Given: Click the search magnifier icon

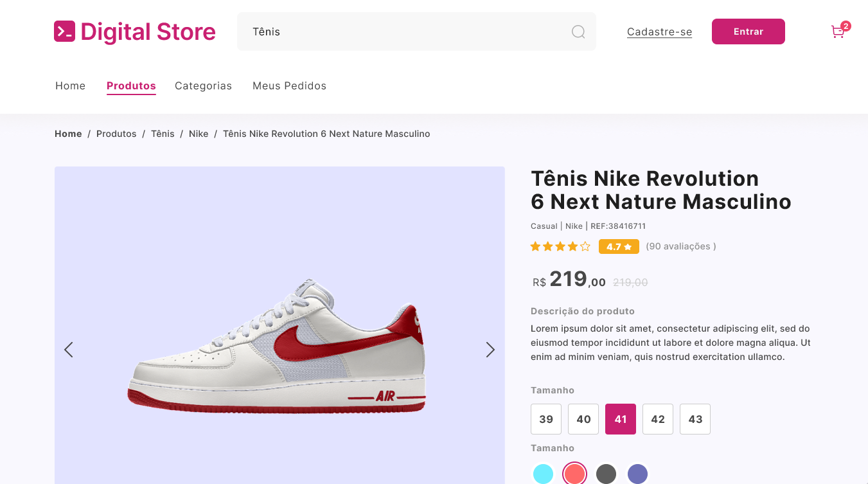Looking at the screenshot, I should (577, 31).
